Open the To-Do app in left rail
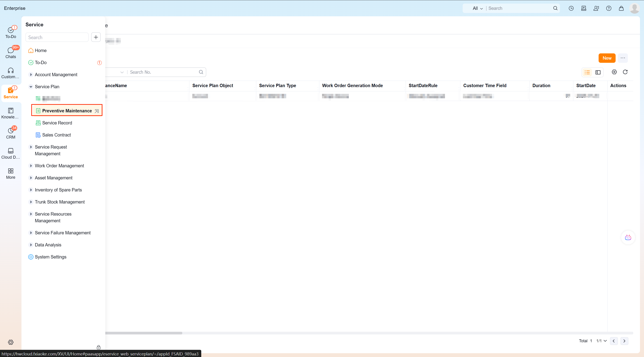This screenshot has height=357, width=644. (11, 32)
